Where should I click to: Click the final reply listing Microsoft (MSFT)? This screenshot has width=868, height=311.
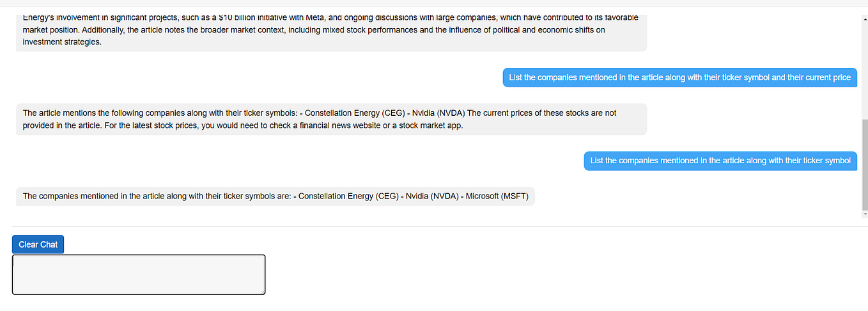[275, 196]
